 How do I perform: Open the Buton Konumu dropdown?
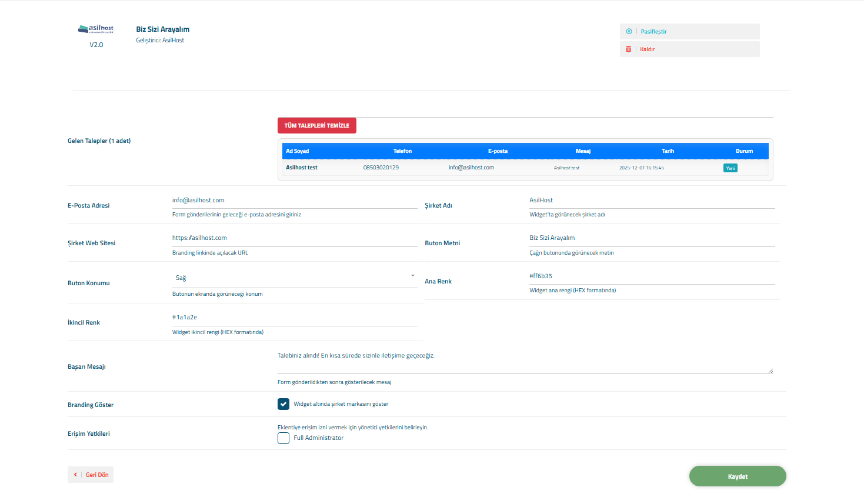tap(294, 278)
